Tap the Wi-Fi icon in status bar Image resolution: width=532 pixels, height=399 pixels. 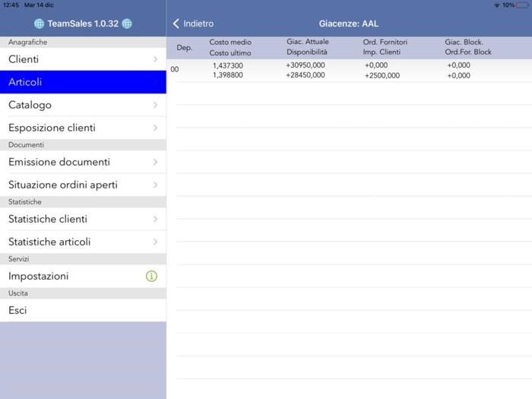click(x=497, y=5)
